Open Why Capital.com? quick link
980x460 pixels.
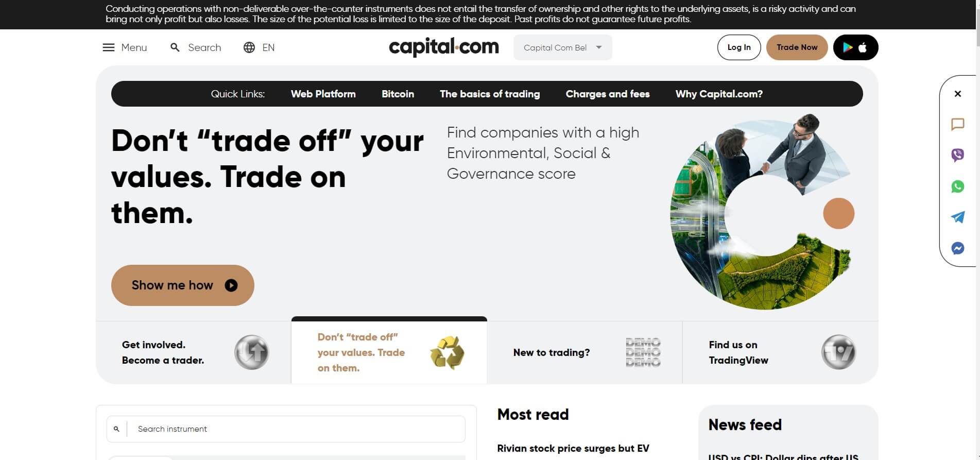719,94
